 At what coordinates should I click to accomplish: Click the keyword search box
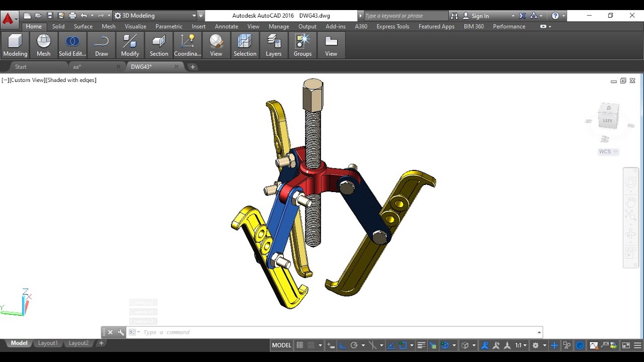click(x=405, y=16)
